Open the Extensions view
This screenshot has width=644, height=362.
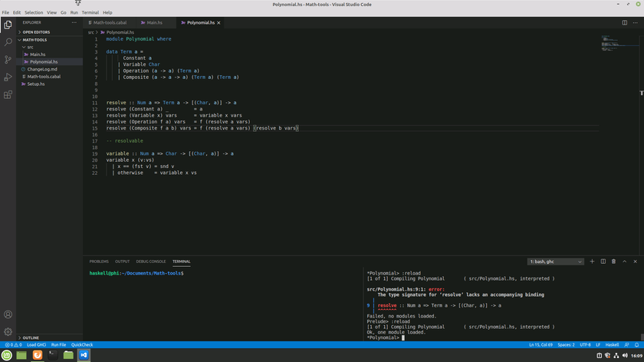click(8, 95)
